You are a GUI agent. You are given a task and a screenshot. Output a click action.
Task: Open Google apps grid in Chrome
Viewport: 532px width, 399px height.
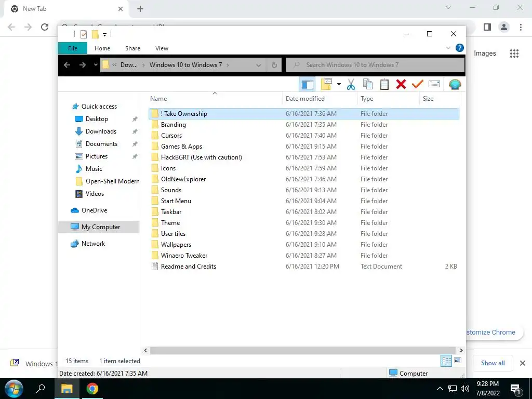pos(514,54)
